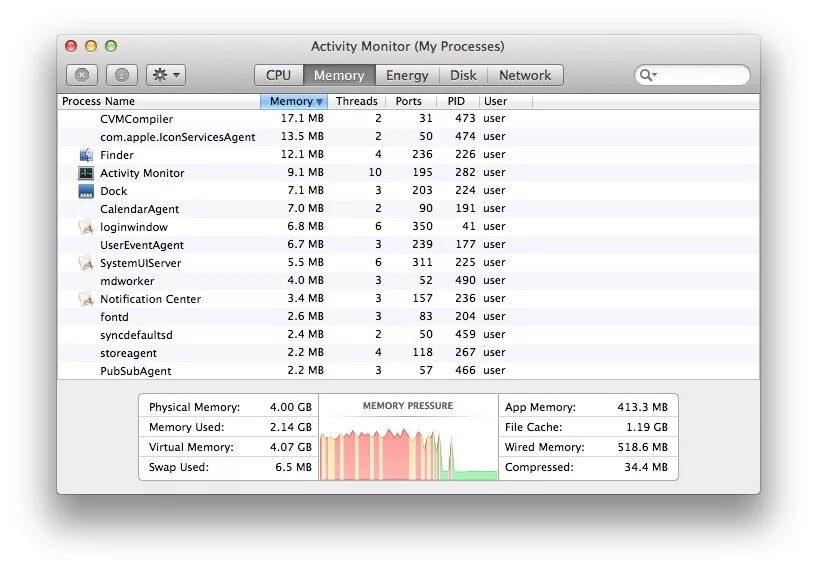817x573 pixels.
Task: Switch to the Disk tab
Action: pyautogui.click(x=463, y=75)
